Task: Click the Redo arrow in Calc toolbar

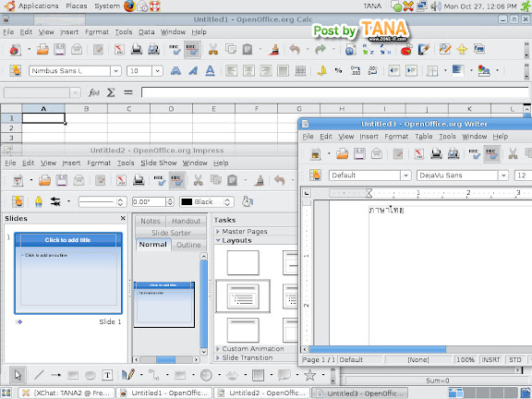Action: (x=320, y=50)
